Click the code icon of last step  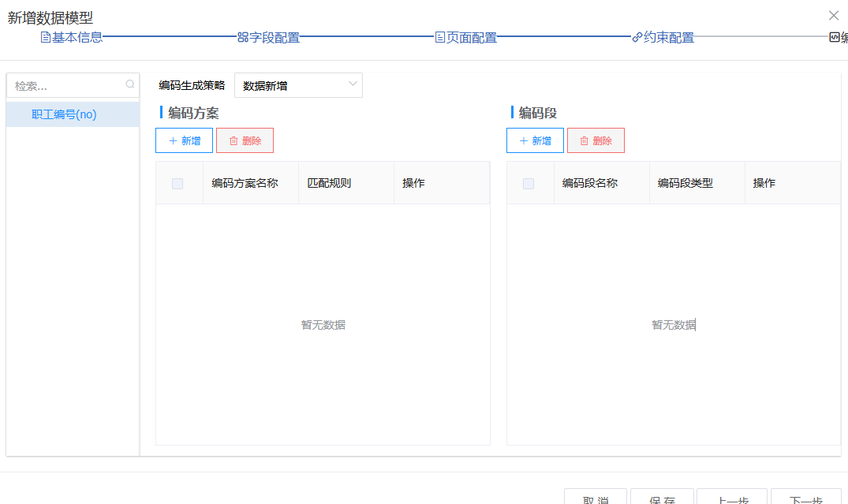(x=835, y=37)
